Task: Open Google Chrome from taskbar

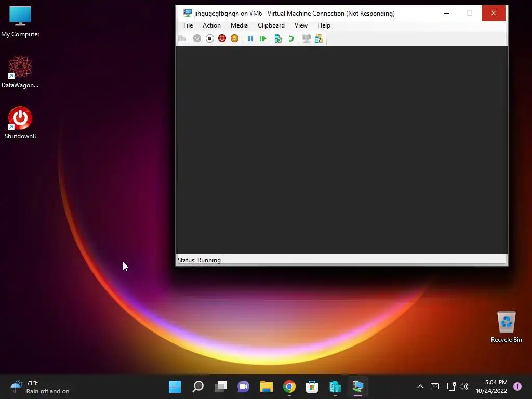Action: tap(289, 387)
